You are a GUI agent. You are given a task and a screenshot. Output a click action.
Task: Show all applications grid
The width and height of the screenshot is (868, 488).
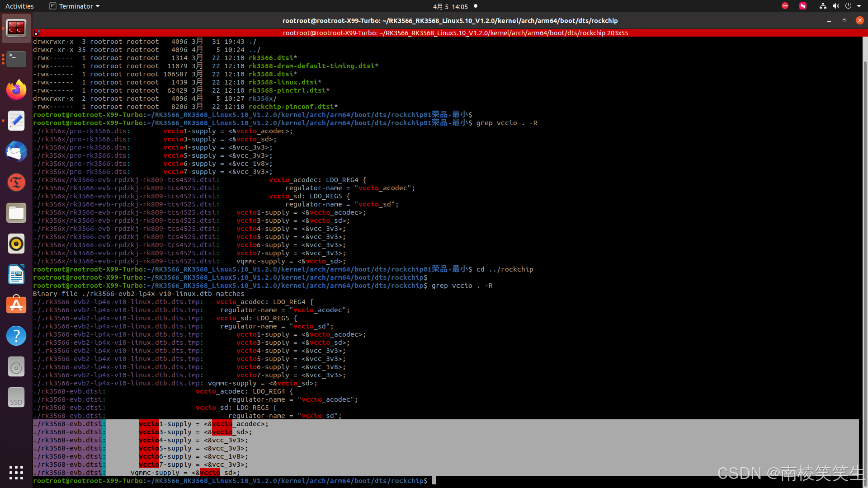pos(16,473)
